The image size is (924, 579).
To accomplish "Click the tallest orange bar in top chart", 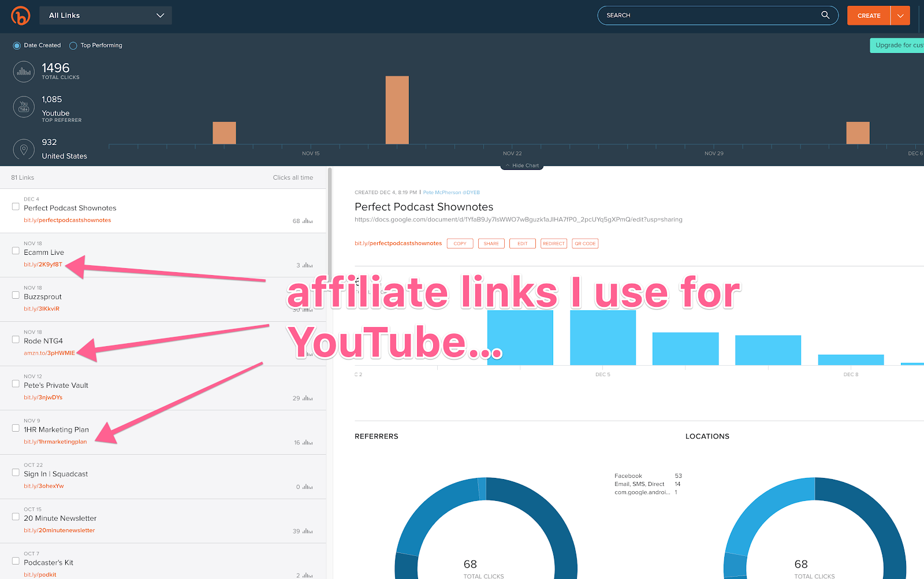I will pos(397,110).
